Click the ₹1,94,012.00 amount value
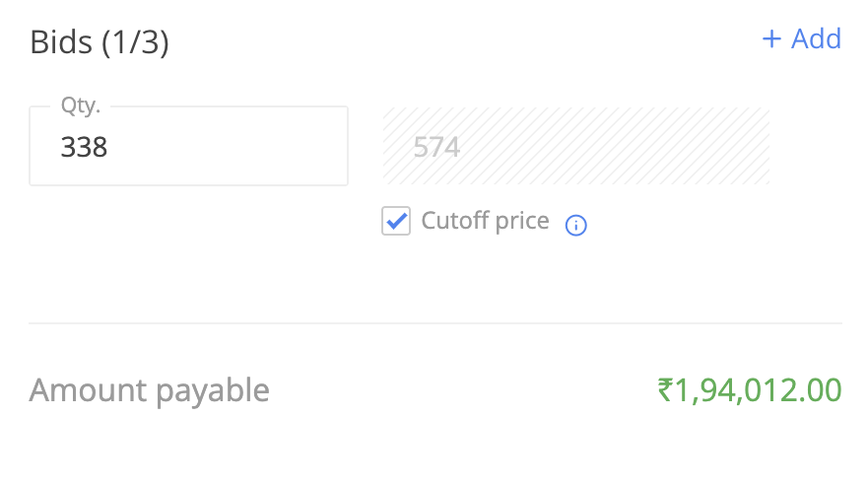Screen dimensions: 868x486 pos(750,390)
